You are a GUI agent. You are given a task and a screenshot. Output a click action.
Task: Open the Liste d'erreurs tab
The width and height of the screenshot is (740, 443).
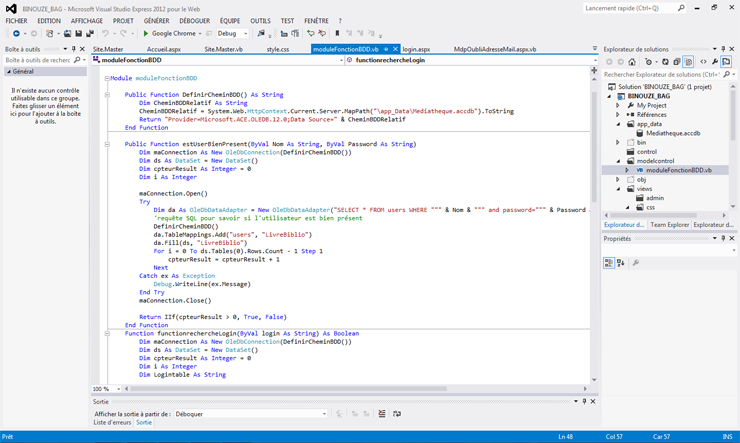pos(112,423)
